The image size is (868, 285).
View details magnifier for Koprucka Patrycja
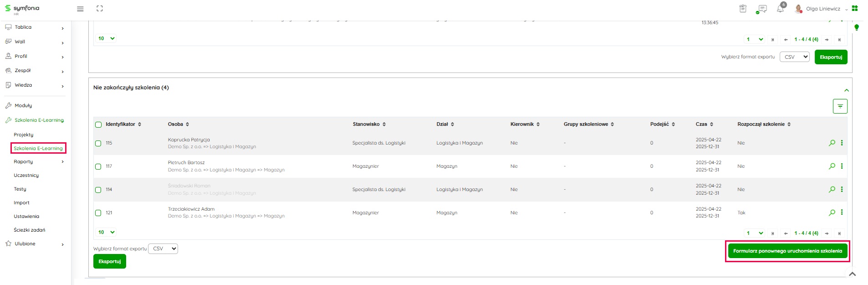click(832, 143)
